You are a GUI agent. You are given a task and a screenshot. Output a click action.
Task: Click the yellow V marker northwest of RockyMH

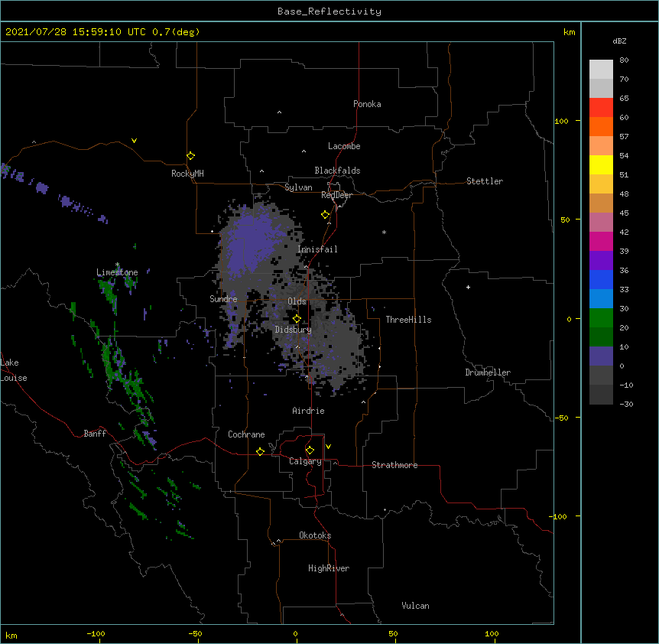tap(134, 141)
